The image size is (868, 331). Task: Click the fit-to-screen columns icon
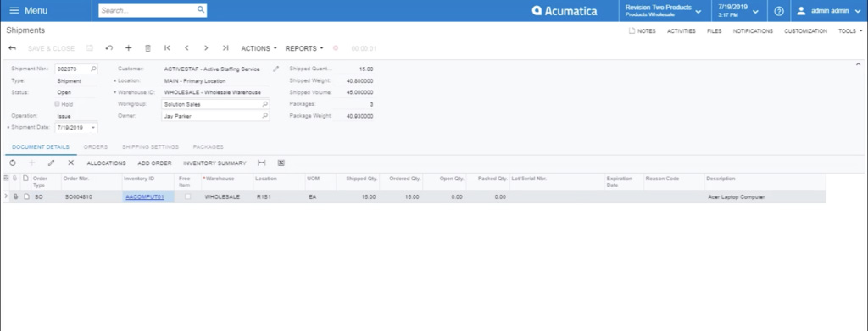[262, 163]
